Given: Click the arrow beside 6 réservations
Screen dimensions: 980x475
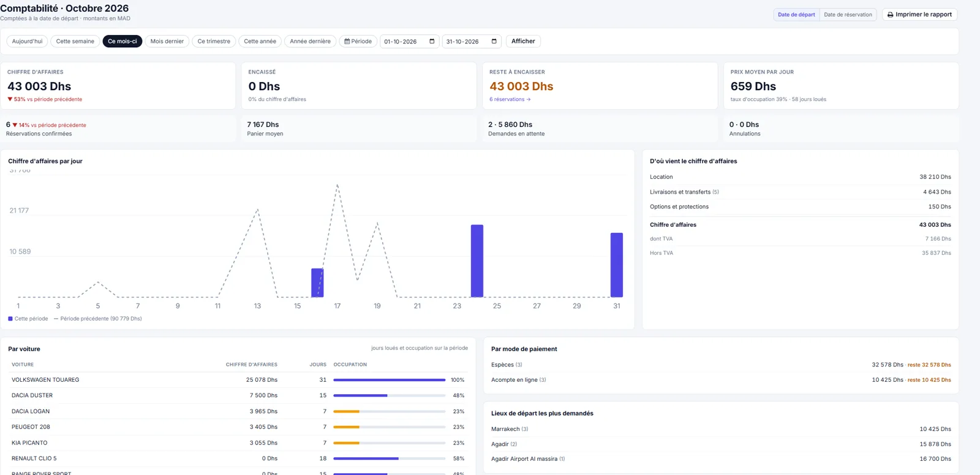Looking at the screenshot, I should tap(529, 99).
